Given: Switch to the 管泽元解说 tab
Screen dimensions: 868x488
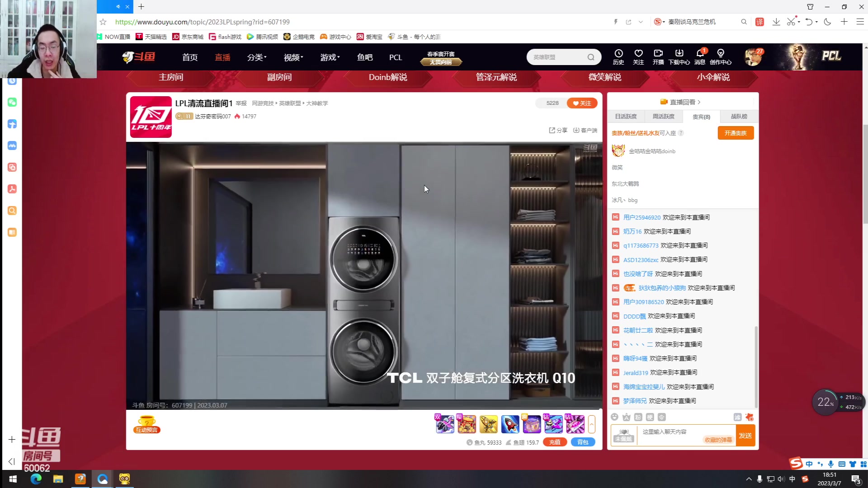Looking at the screenshot, I should tap(496, 77).
